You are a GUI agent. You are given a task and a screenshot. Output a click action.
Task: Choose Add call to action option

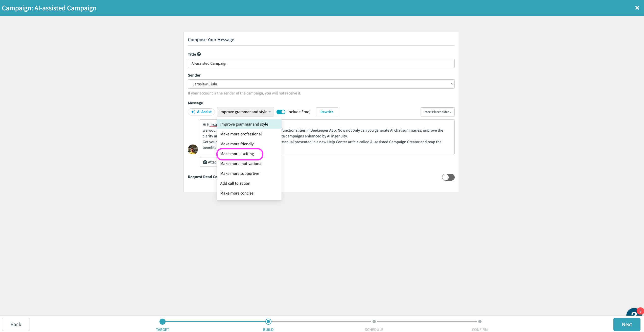[249, 183]
